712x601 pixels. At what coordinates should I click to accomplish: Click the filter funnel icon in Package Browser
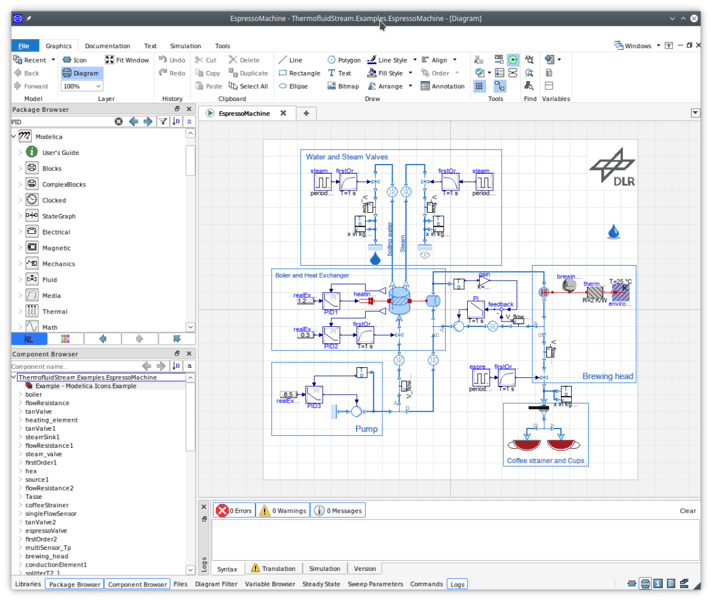(x=163, y=121)
